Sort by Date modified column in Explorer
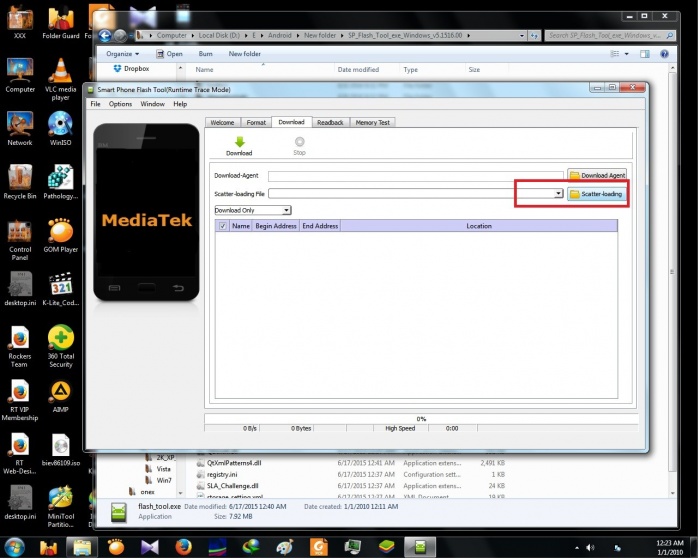This screenshot has height=559, width=700. pyautogui.click(x=358, y=70)
